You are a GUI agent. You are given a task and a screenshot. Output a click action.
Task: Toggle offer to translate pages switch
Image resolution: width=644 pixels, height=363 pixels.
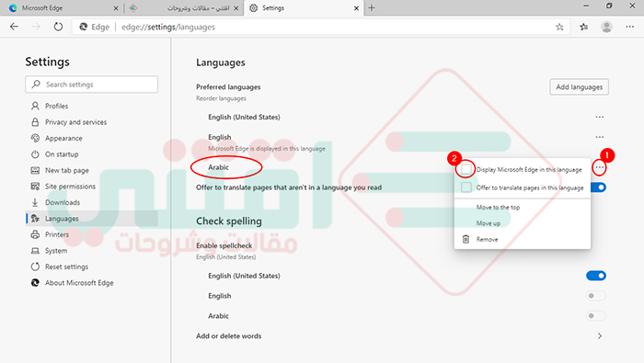tap(599, 187)
